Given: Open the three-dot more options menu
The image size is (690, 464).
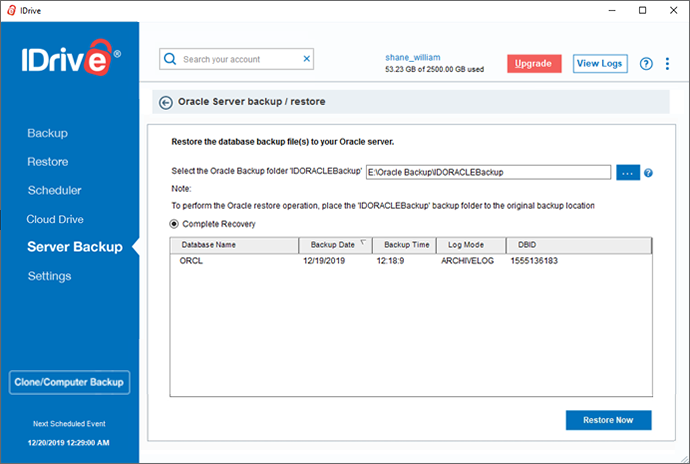Looking at the screenshot, I should pyautogui.click(x=667, y=64).
